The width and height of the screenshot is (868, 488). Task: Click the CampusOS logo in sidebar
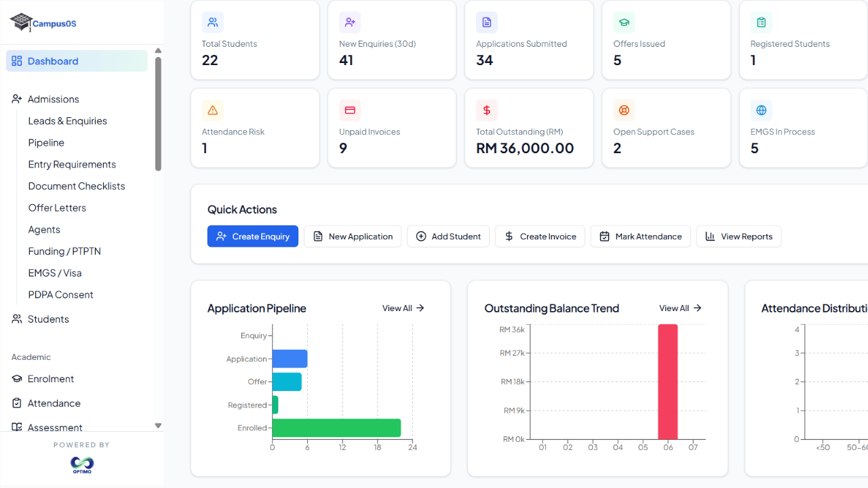43,22
